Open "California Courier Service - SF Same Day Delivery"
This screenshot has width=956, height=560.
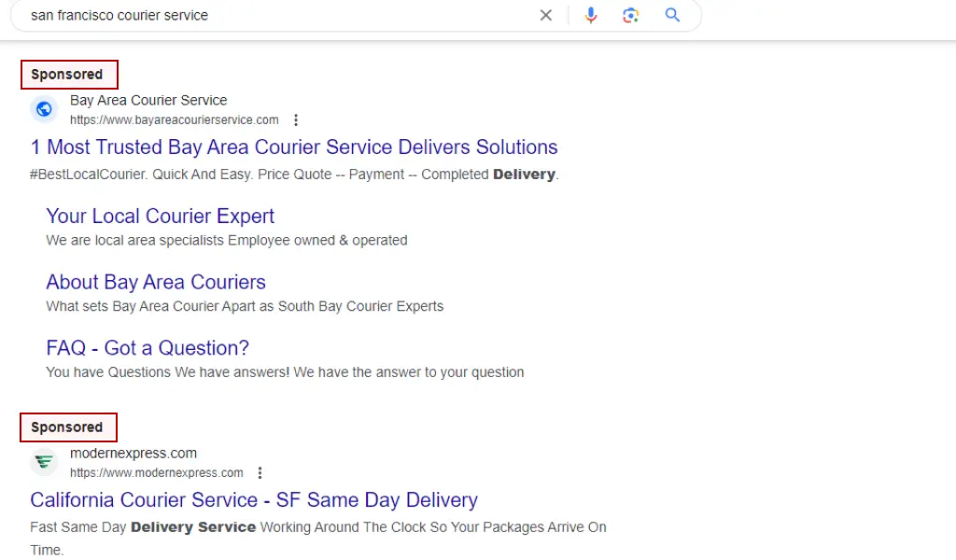254,499
